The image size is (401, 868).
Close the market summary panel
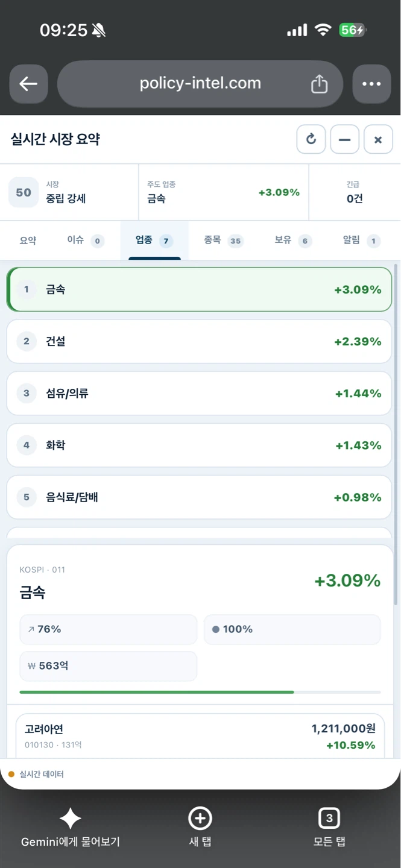pyautogui.click(x=378, y=140)
